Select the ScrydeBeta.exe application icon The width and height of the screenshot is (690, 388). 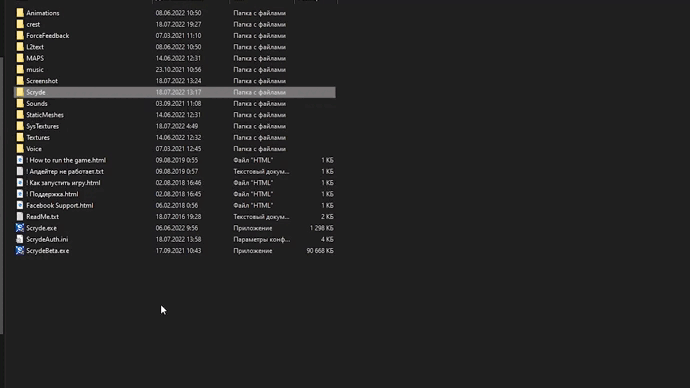click(x=20, y=251)
